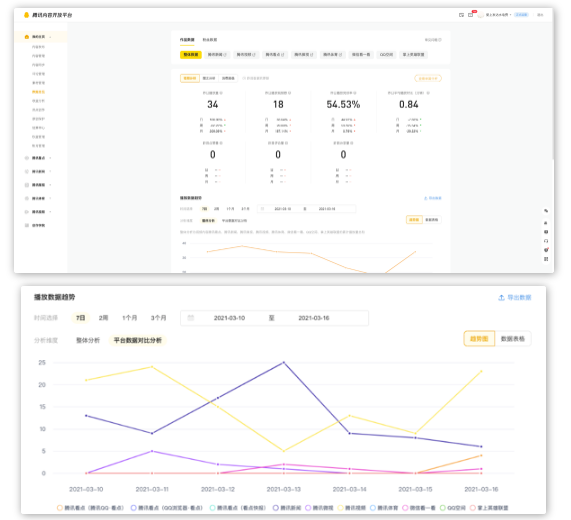Switch to 整体分析 analysis dimension

pos(88,340)
